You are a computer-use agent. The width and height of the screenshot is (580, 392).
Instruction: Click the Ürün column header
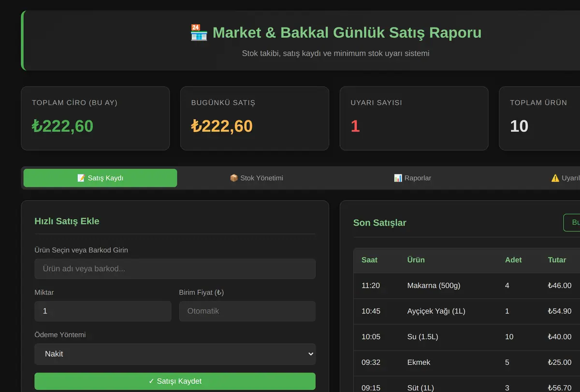point(416,260)
